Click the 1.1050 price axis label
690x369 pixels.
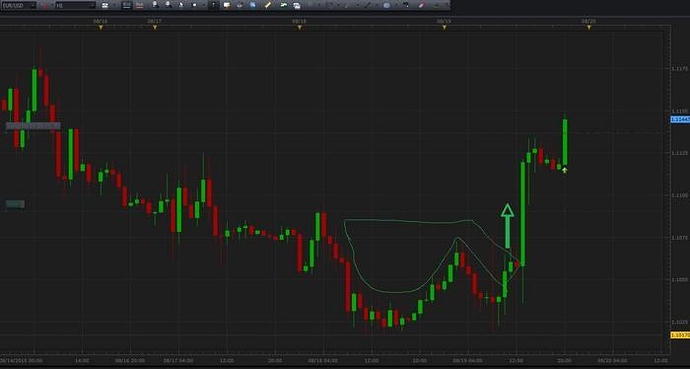pos(679,280)
